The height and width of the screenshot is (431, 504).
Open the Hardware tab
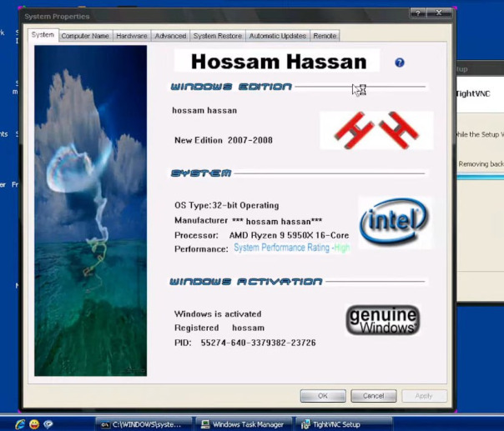[132, 36]
